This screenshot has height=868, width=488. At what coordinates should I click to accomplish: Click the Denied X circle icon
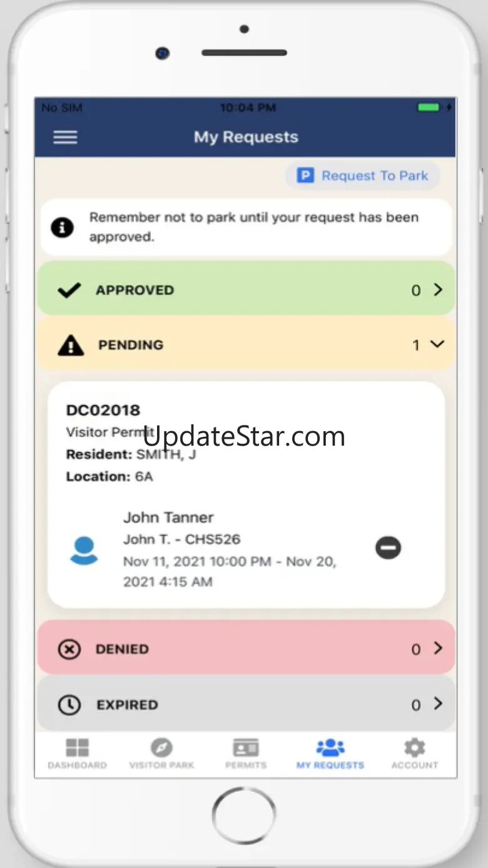69,650
